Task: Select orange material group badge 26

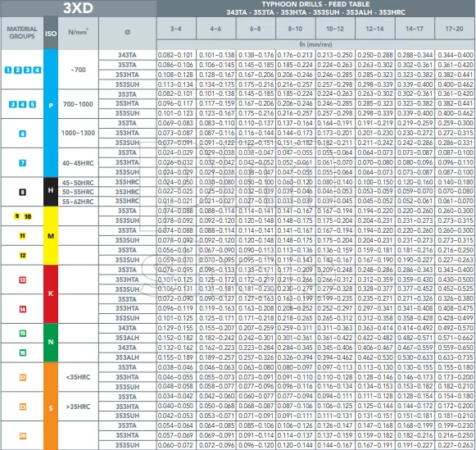Action: [22, 436]
